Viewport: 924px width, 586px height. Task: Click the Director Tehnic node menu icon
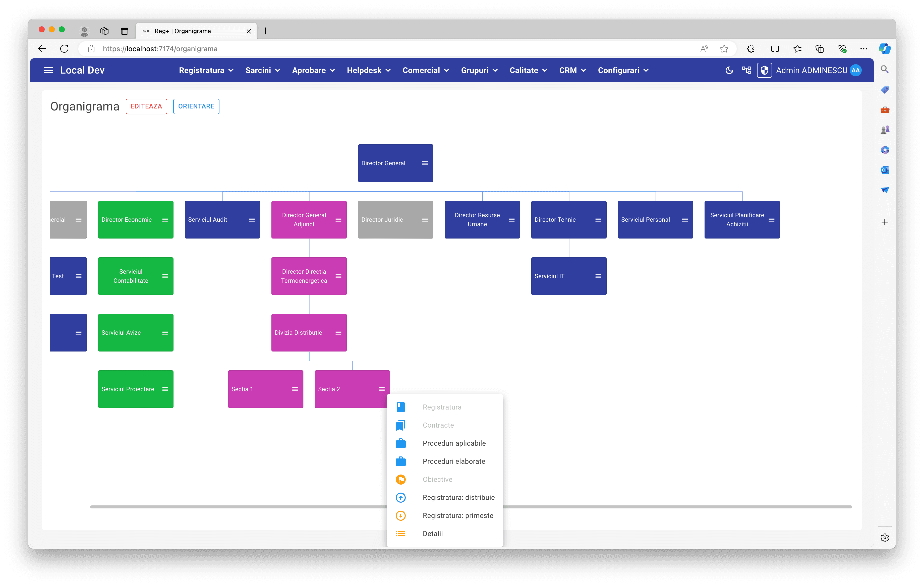[598, 219]
